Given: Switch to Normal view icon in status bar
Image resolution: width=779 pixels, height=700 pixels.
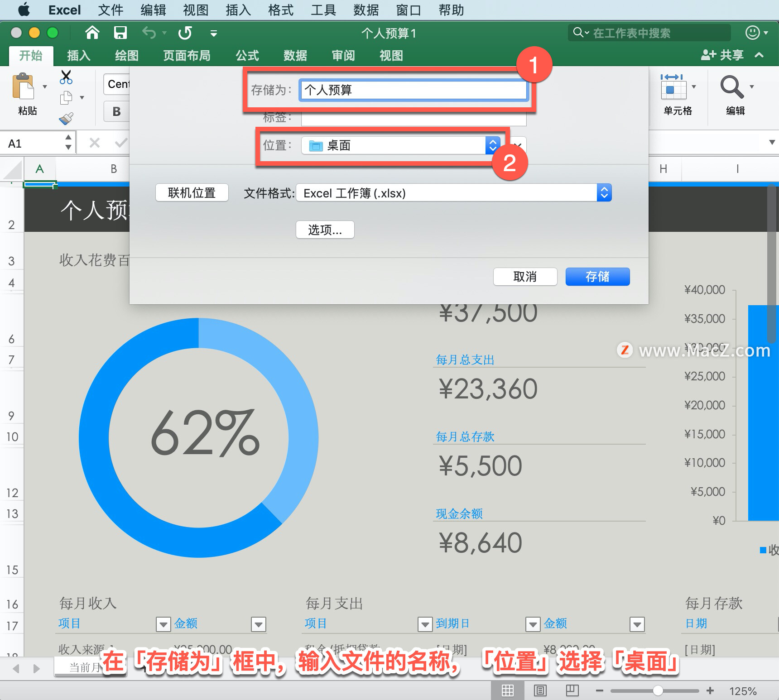Looking at the screenshot, I should (508, 690).
